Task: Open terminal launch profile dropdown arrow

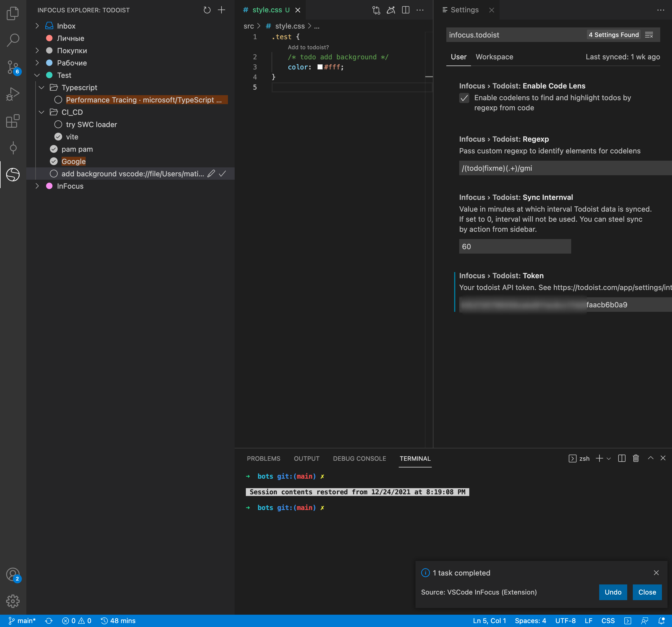Action: 609,459
